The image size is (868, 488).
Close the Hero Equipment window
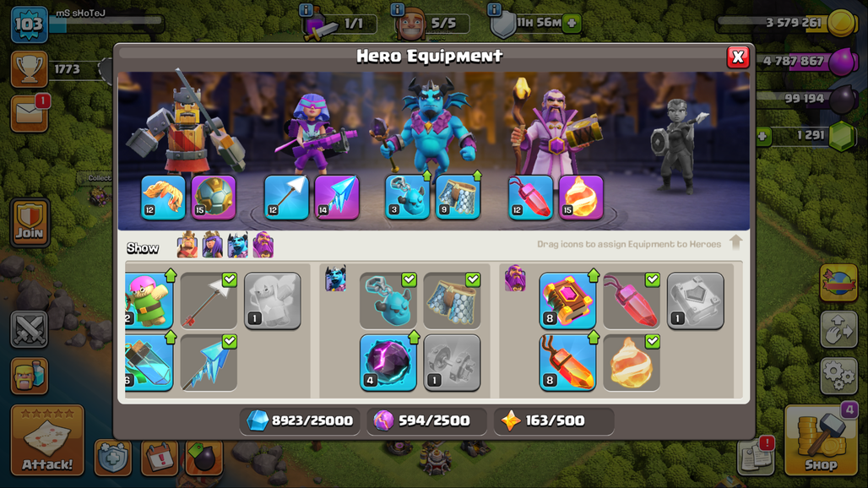(737, 57)
